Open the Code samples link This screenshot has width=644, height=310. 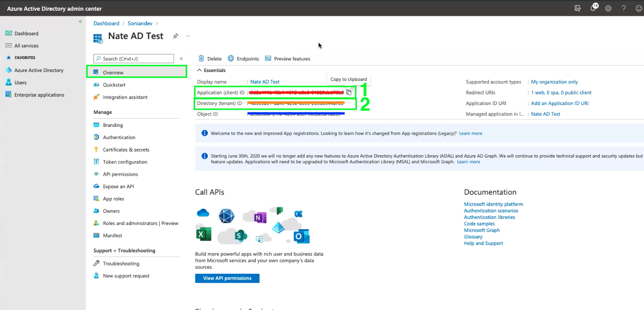[x=479, y=224]
